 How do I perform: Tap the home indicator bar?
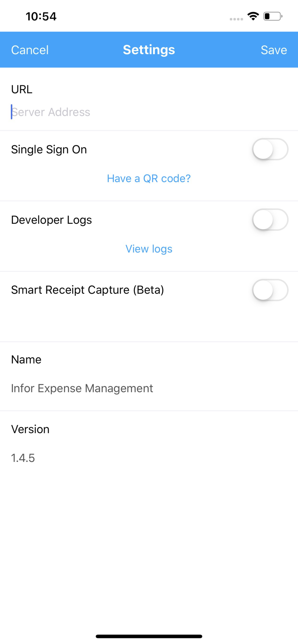[149, 636]
